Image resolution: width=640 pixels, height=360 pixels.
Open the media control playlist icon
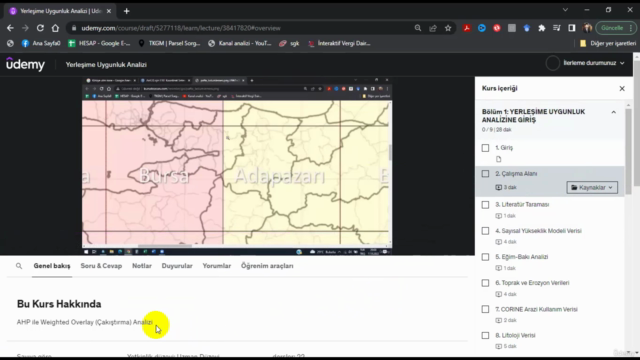557,28
